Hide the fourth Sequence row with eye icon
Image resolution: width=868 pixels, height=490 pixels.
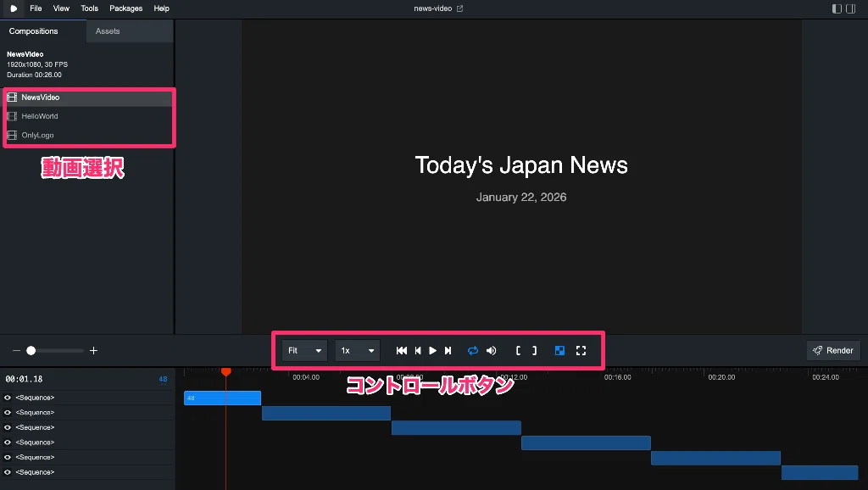tap(7, 443)
